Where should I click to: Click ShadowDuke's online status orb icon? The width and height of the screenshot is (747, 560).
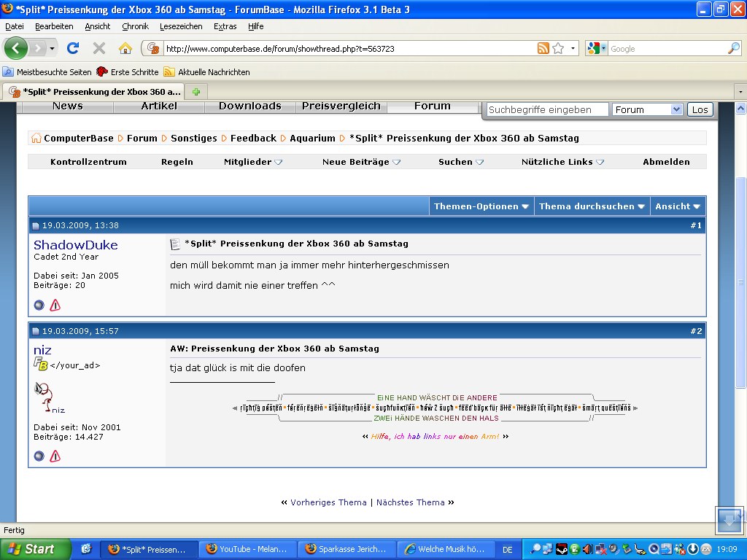click(x=39, y=306)
